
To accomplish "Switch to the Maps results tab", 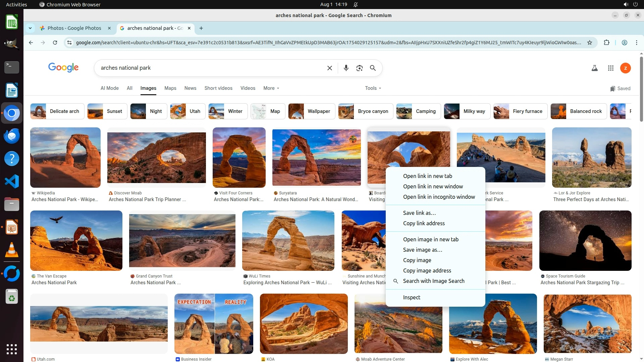I will (170, 88).
